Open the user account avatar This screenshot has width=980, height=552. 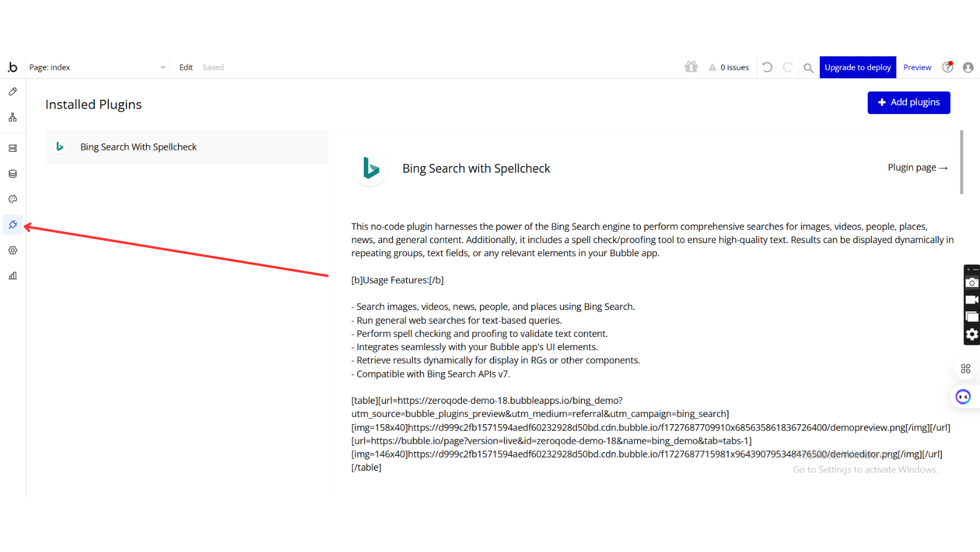(968, 68)
